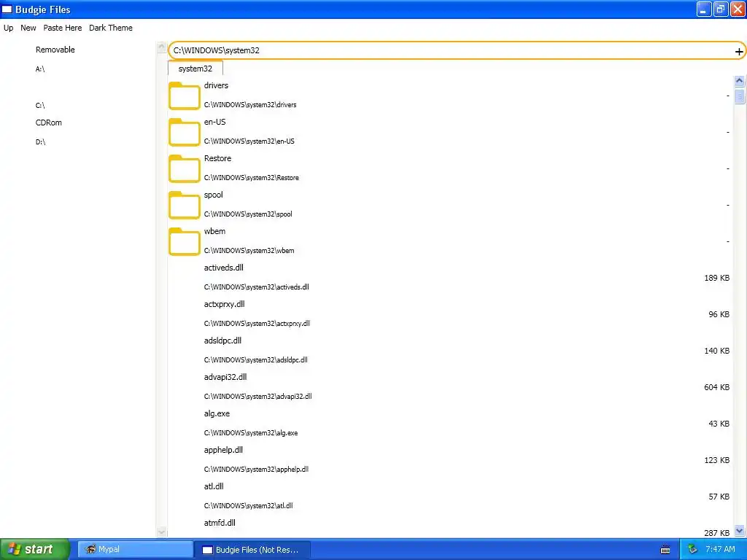
Task: Open the en-US folder icon
Action: click(x=184, y=132)
